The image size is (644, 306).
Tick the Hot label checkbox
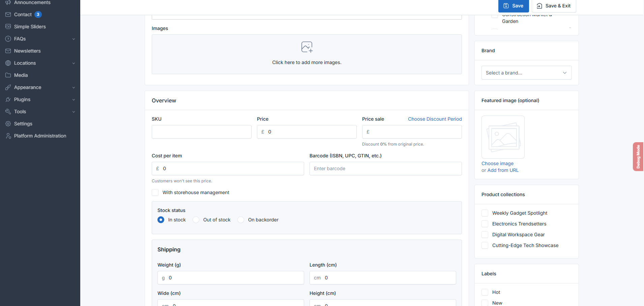click(485, 292)
